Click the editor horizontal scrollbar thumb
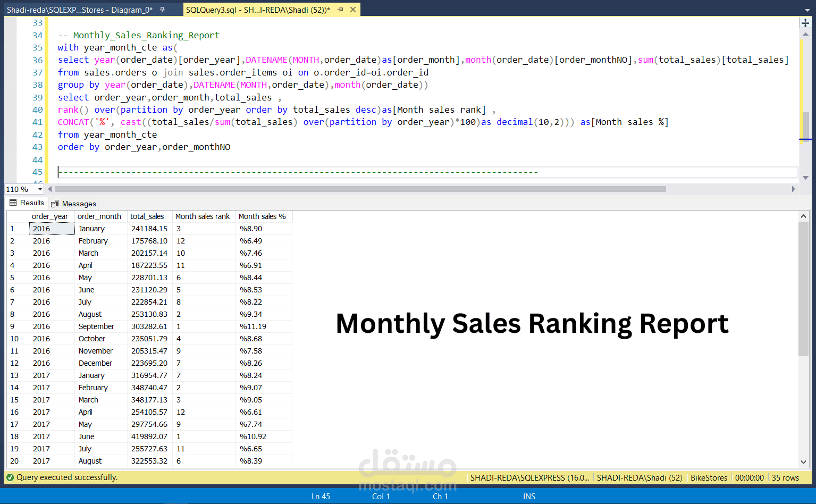 [x=360, y=189]
